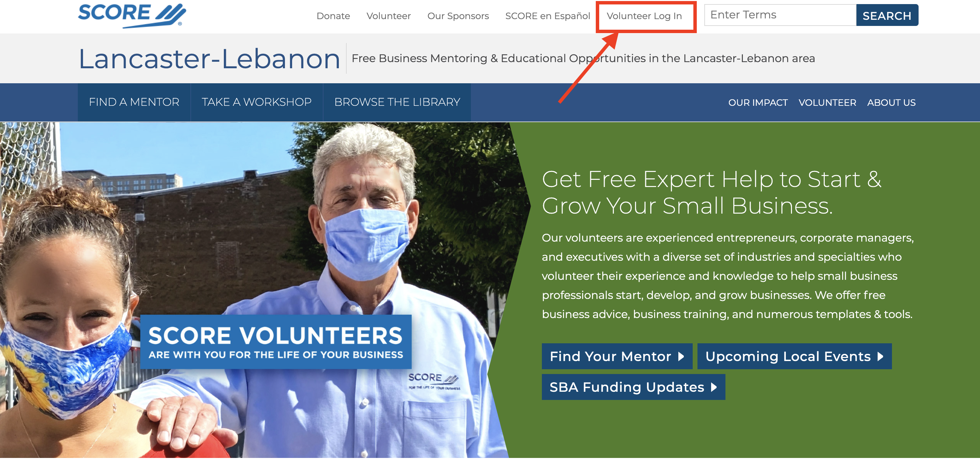Go to the Our Sponsors page
980x460 pixels.
[458, 16]
